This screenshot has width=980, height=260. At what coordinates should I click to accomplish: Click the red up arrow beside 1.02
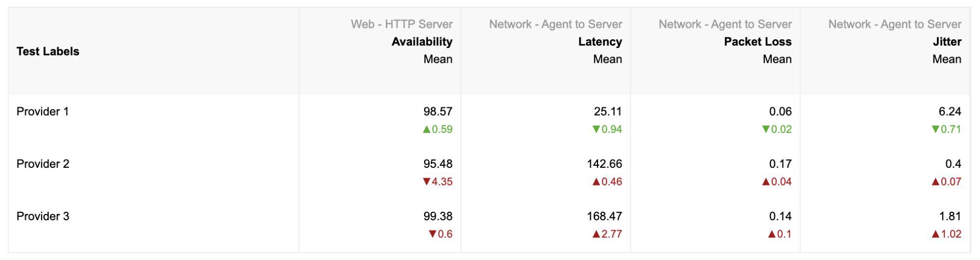coord(935,234)
